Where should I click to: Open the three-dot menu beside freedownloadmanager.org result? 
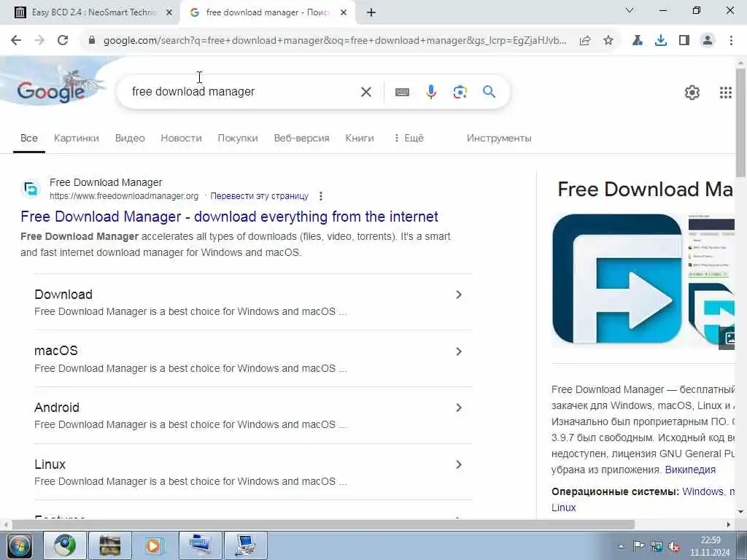[x=321, y=196]
